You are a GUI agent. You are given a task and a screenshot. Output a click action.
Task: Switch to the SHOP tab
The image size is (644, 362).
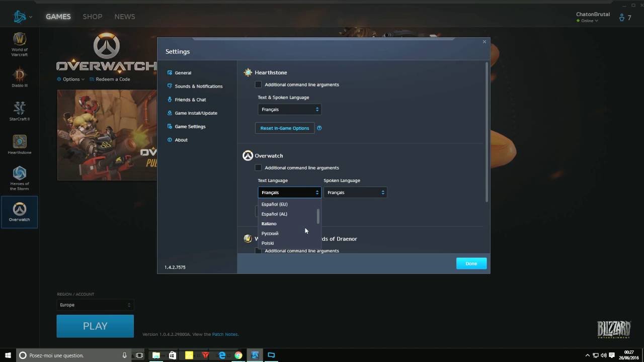[x=93, y=17]
